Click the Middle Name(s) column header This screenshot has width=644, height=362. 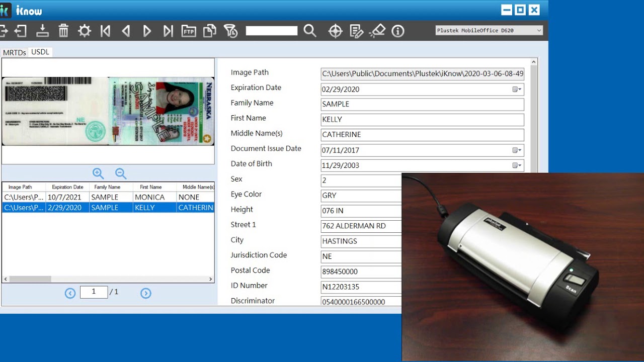[195, 187]
